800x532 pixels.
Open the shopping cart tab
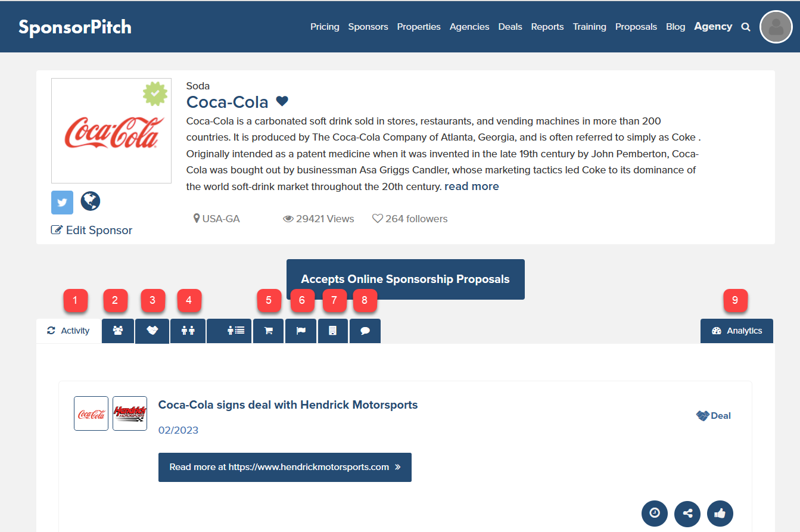(269, 331)
